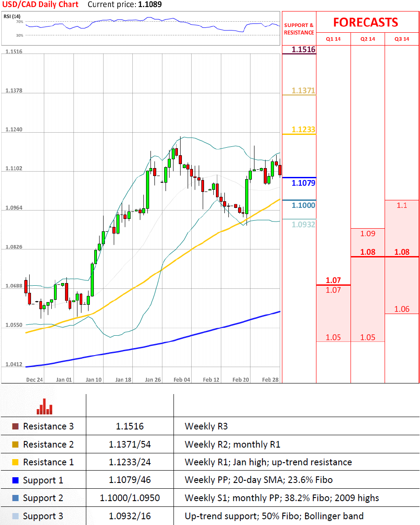Click the FORECASTS heading
The image size is (420, 525).
366,23
